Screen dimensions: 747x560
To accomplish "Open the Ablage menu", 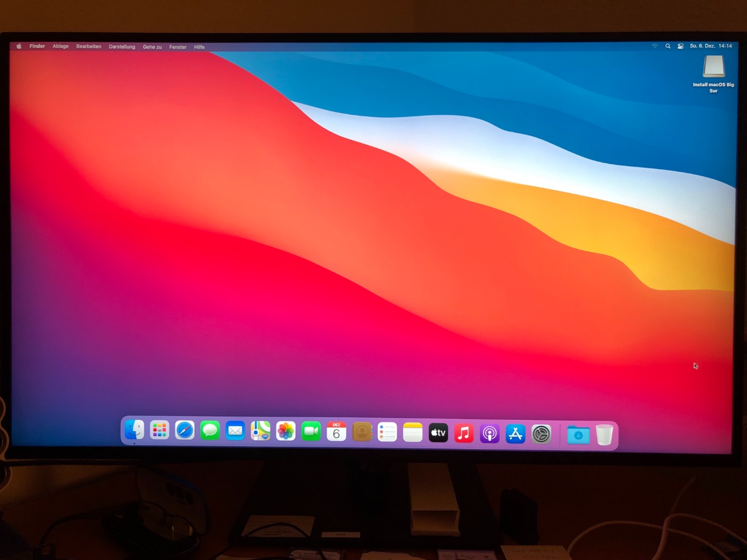I will point(61,46).
